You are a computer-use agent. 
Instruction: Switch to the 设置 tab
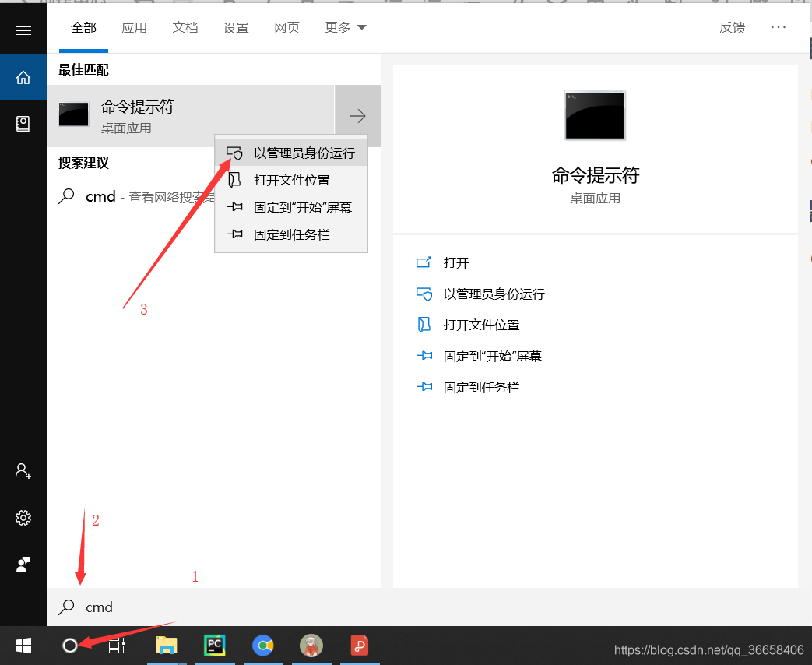236,27
